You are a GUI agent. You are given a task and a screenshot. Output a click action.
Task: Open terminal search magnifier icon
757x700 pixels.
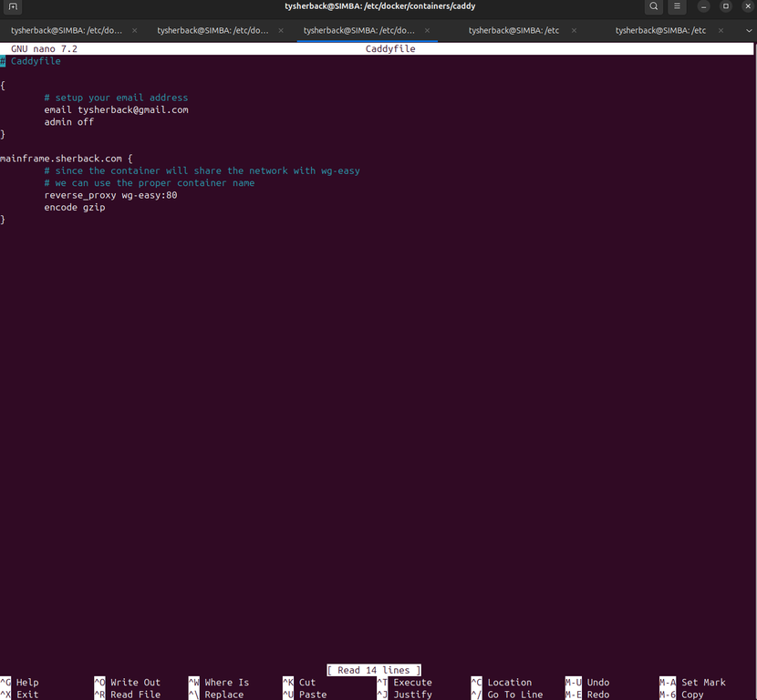coord(654,6)
